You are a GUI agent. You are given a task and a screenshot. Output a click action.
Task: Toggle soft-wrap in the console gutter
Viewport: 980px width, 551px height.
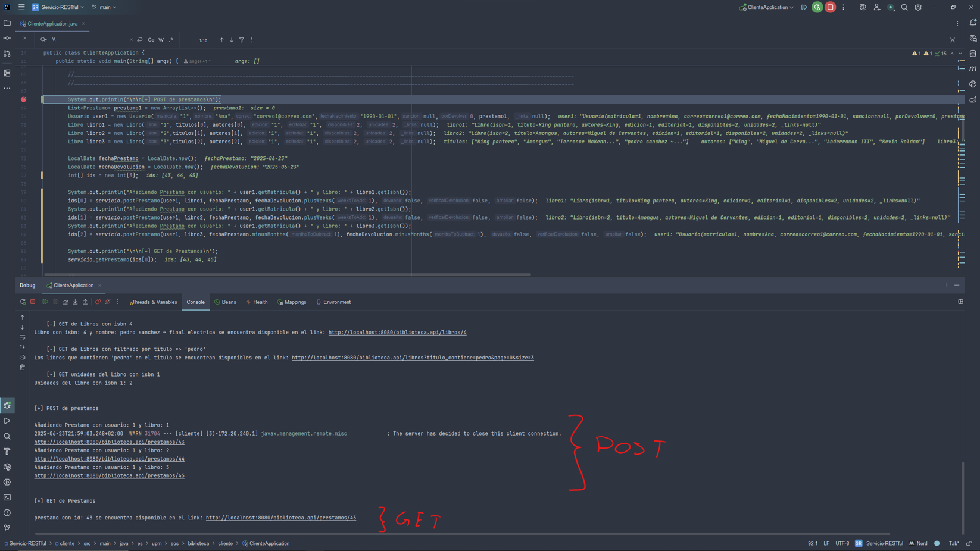pyautogui.click(x=23, y=337)
